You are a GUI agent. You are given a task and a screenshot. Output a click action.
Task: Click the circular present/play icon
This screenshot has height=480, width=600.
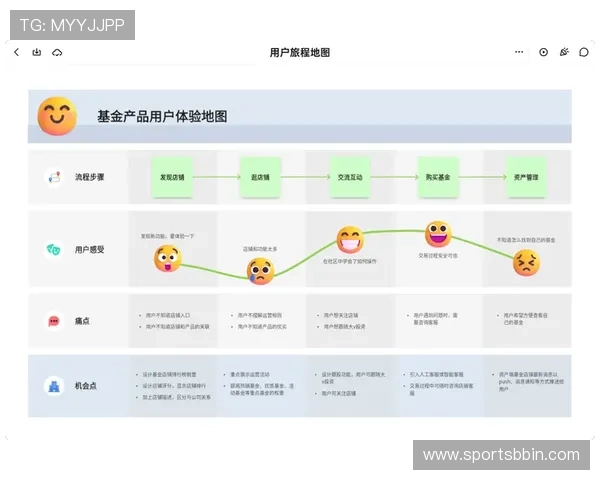click(543, 52)
